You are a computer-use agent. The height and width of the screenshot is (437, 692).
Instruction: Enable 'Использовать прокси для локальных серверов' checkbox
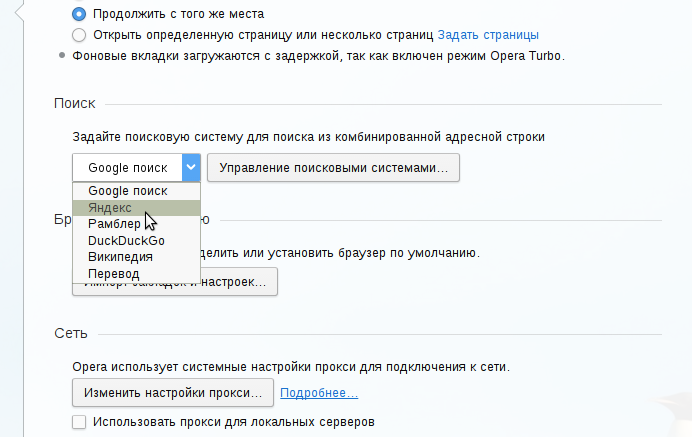[x=79, y=422]
